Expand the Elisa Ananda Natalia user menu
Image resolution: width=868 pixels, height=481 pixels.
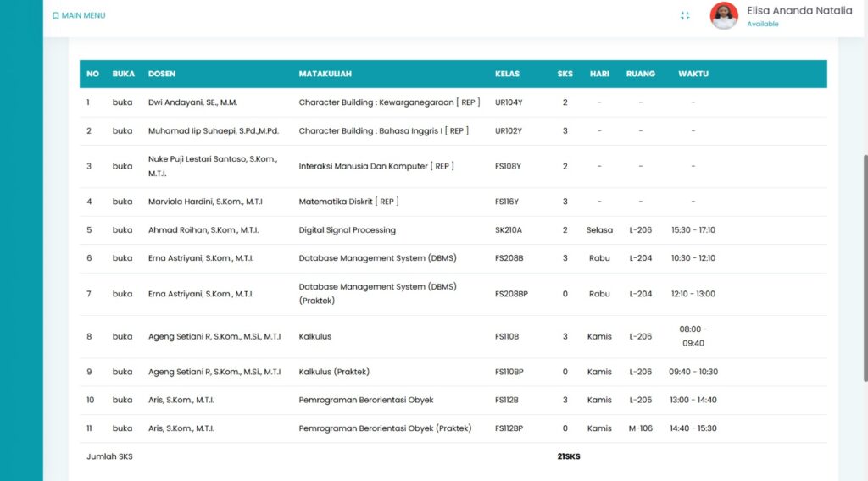(799, 11)
